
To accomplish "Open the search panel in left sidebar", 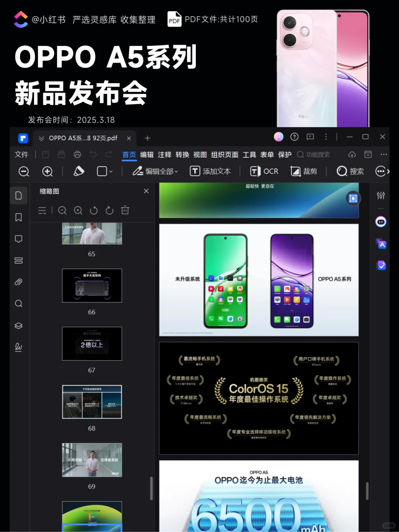I will pyautogui.click(x=18, y=304).
